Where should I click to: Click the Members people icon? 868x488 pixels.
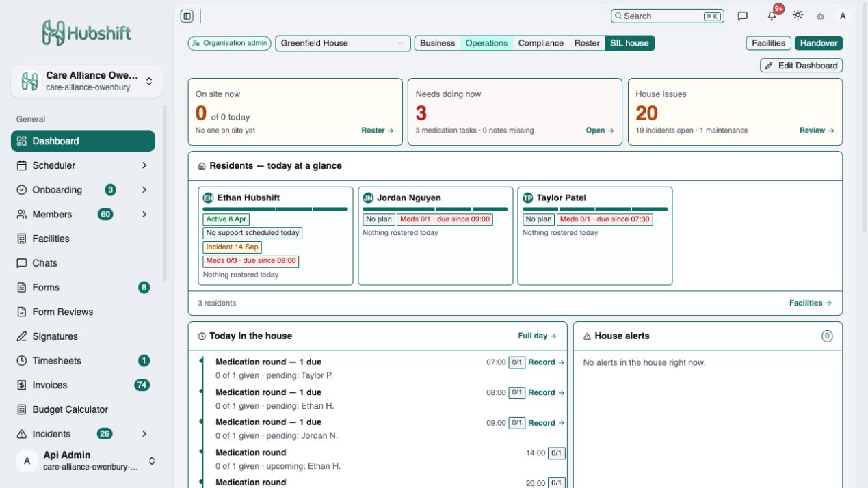pyautogui.click(x=21, y=214)
